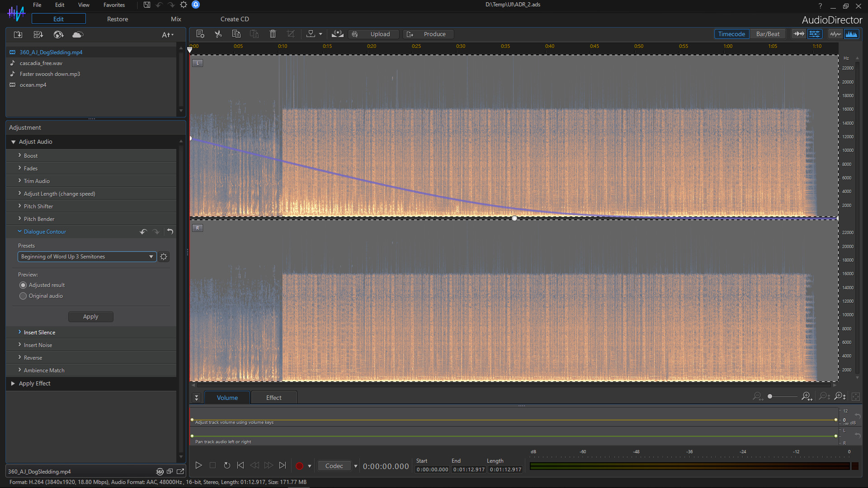Click the Produce button
This screenshot has height=488, width=868.
click(x=427, y=34)
